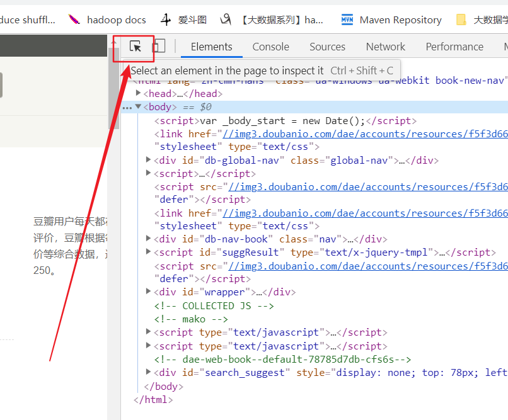
Task: Activate the inspect element picker icon
Action: (136, 47)
